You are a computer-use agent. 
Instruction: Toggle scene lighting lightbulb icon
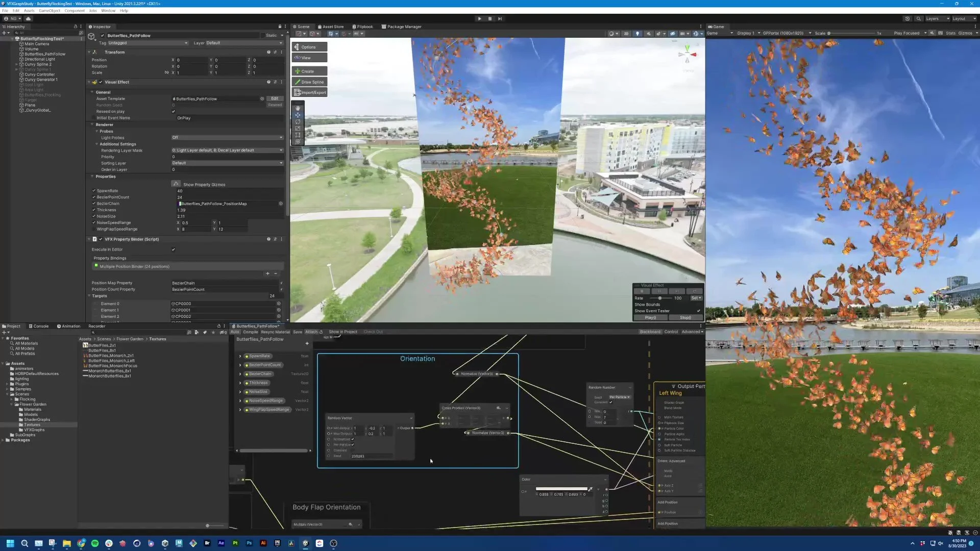pyautogui.click(x=637, y=34)
